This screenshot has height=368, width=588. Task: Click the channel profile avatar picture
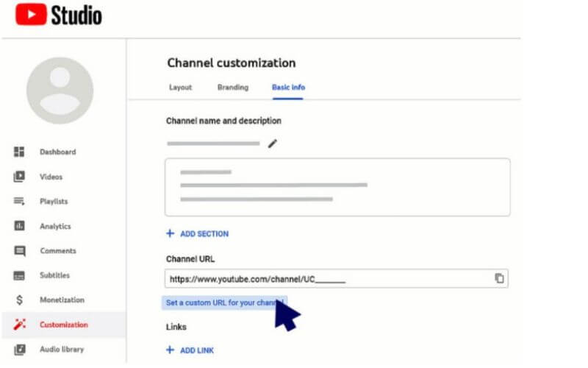[x=60, y=91]
